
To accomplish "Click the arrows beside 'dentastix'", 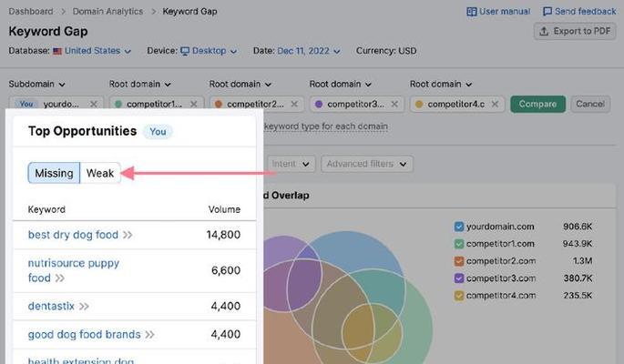I will click(84, 307).
